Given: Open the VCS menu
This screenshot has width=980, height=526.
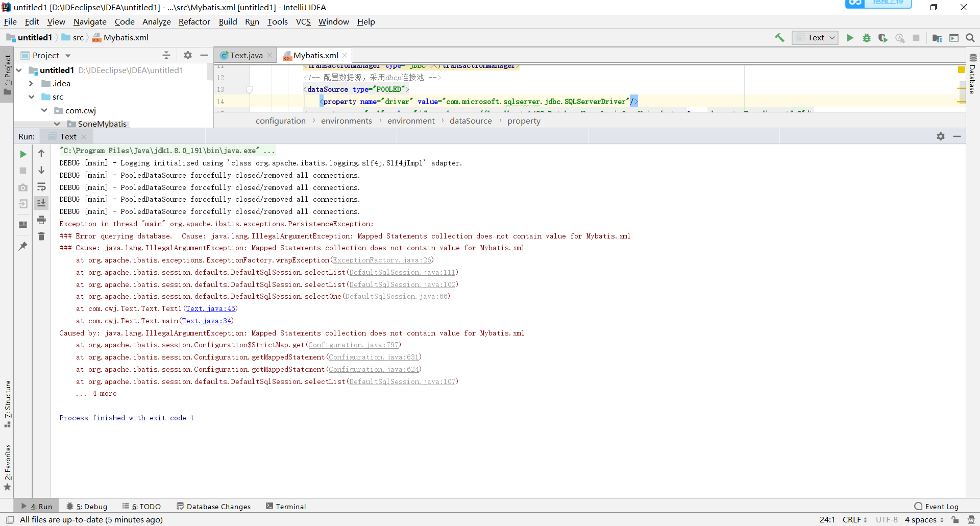Looking at the screenshot, I should 303,21.
